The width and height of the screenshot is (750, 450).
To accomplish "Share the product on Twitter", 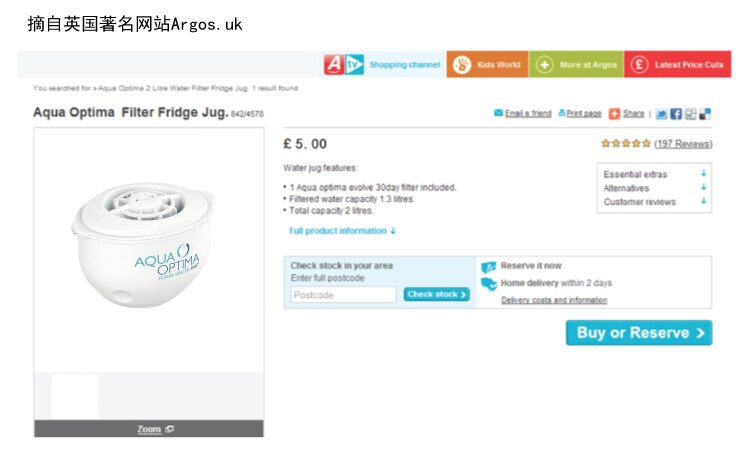I will pyautogui.click(x=662, y=114).
